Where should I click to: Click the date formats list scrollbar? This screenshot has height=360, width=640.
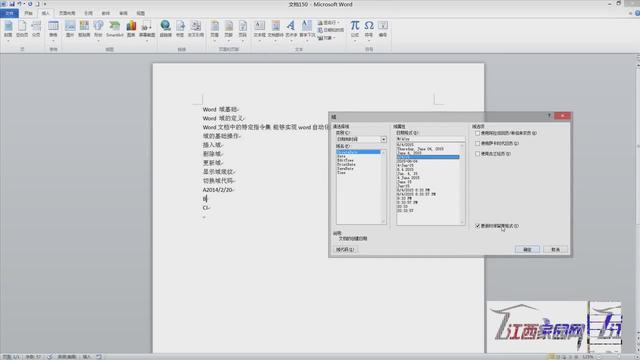pos(462,184)
